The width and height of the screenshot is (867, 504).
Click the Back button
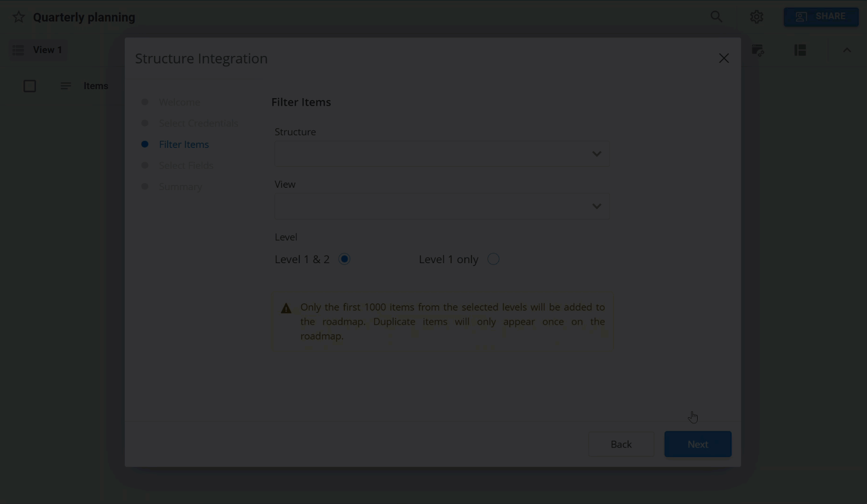click(x=621, y=444)
